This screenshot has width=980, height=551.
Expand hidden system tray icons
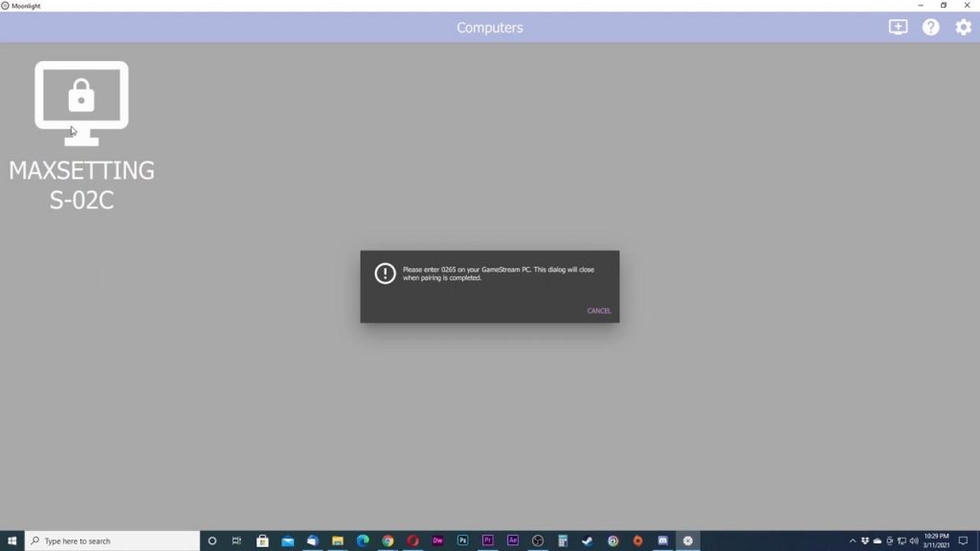(x=853, y=540)
